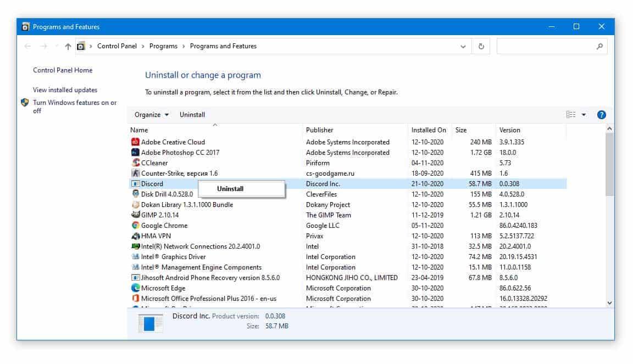
Task: Click HONGKONG JIHO CO., LIMITED publisher cell
Action: point(352,278)
